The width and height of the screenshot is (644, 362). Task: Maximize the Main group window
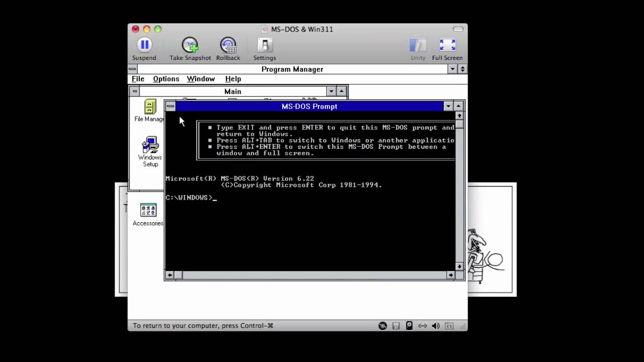(x=342, y=92)
